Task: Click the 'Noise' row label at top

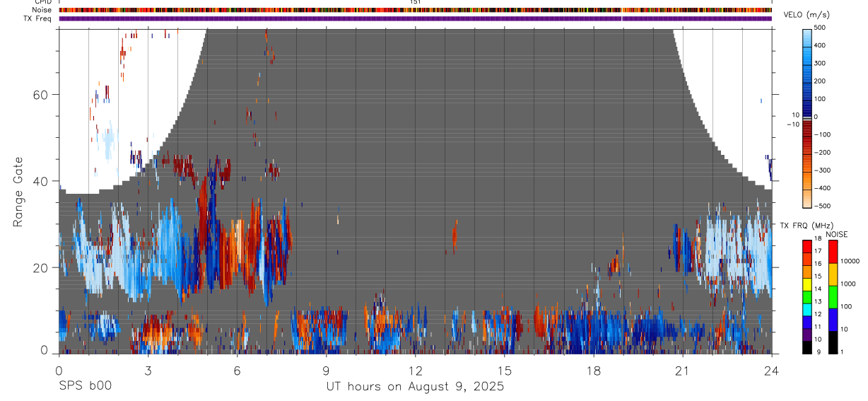Action: click(x=42, y=10)
